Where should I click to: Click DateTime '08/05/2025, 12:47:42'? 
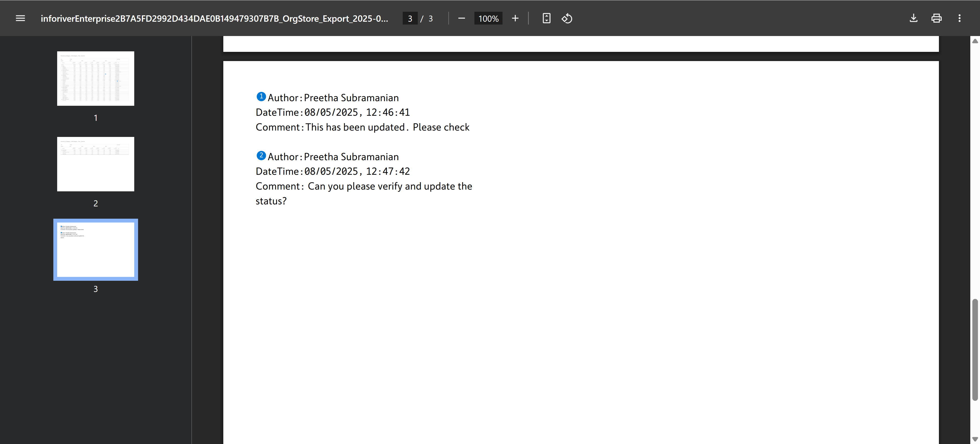pos(357,171)
